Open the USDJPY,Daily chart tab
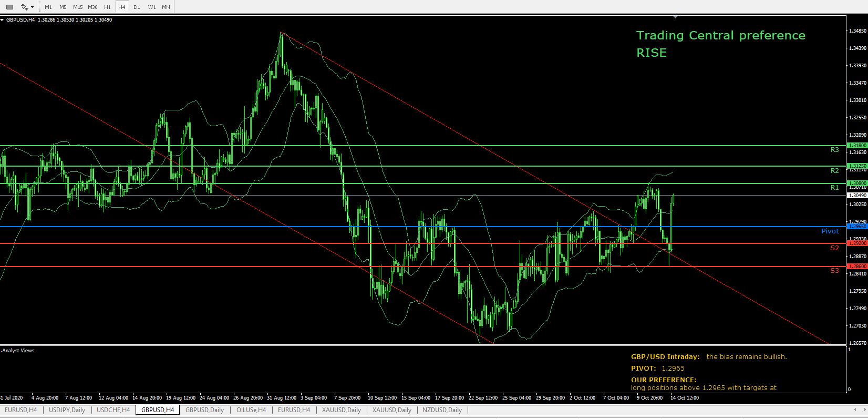Image resolution: width=868 pixels, height=419 pixels. [67, 410]
